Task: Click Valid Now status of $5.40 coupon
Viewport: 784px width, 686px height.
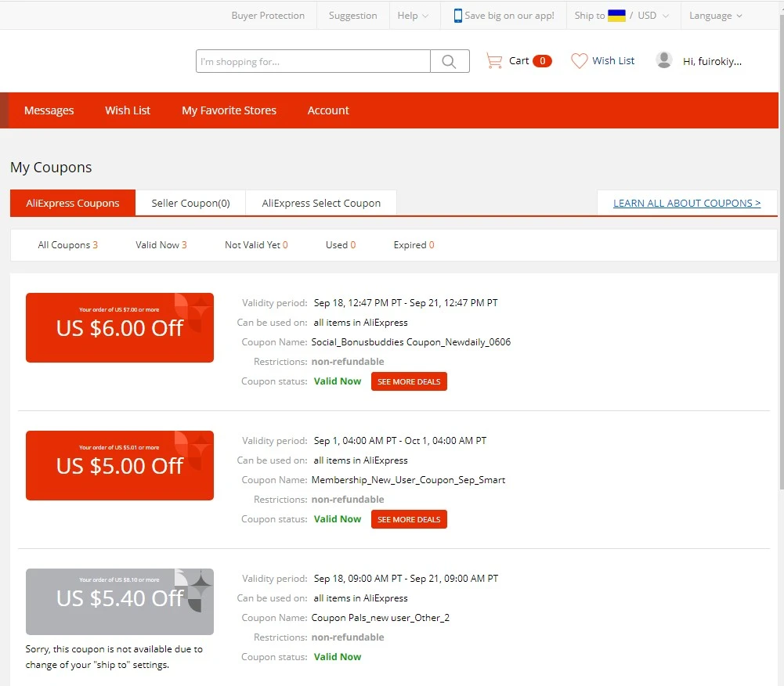Action: pyautogui.click(x=338, y=657)
